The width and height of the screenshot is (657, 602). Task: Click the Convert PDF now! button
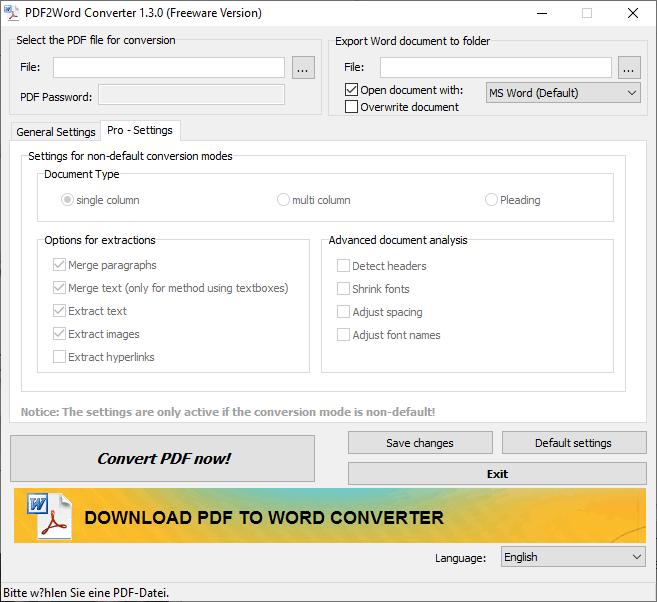[163, 458]
